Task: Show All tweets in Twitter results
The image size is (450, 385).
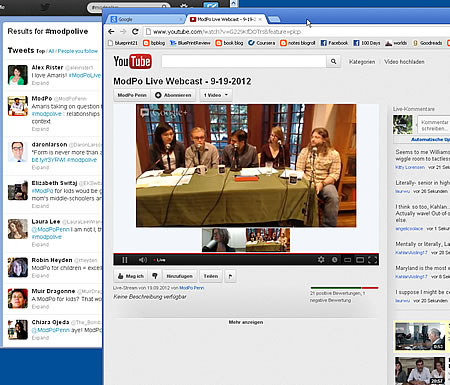Action: tap(51, 51)
